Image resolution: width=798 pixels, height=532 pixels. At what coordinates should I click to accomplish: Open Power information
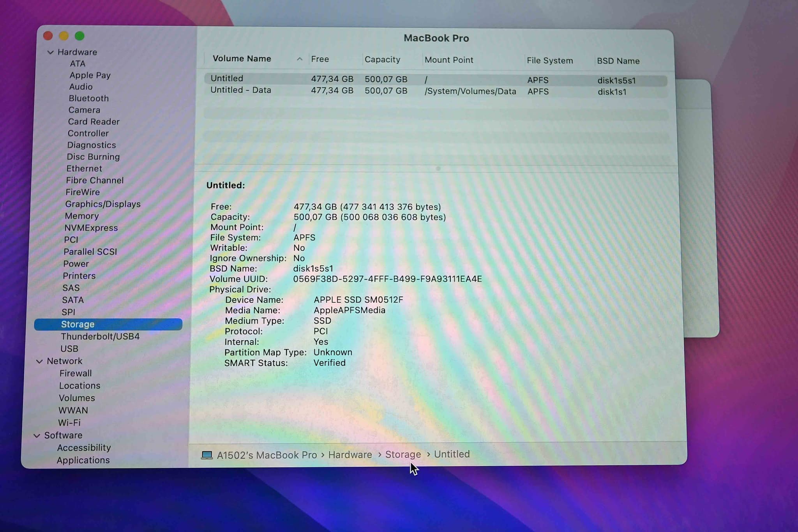pos(76,264)
